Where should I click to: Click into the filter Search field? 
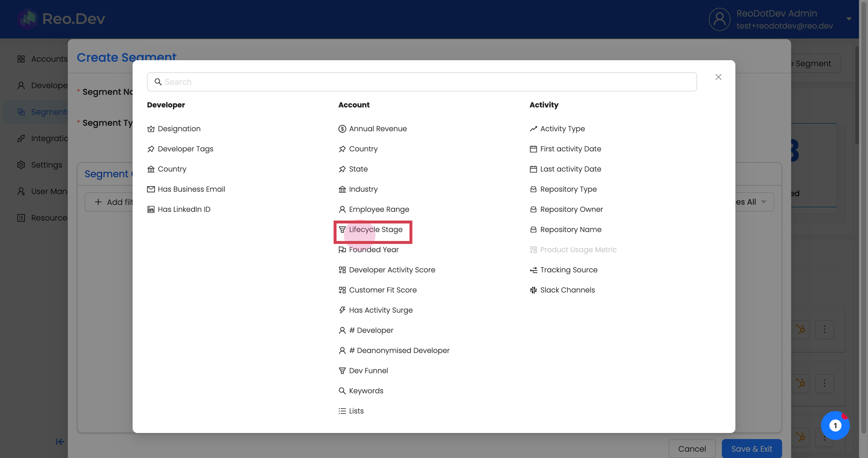[422, 82]
